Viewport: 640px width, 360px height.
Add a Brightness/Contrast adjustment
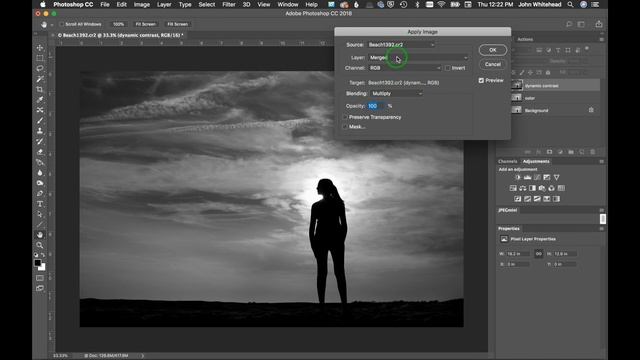tap(518, 178)
